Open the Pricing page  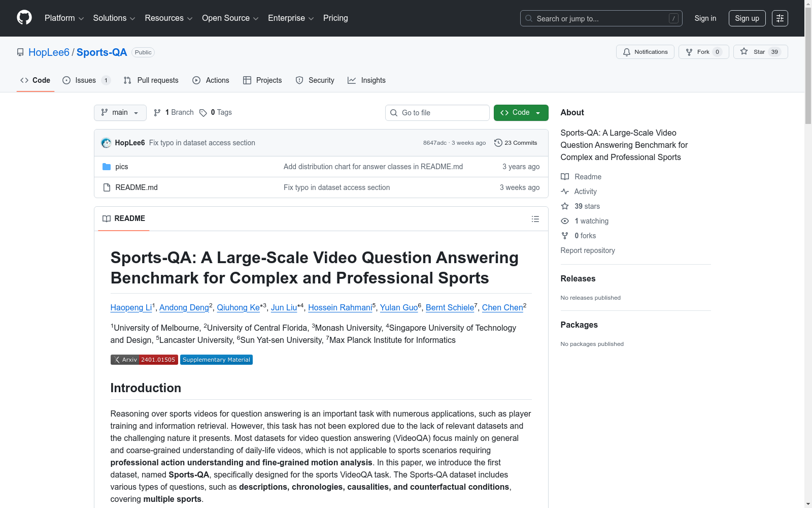click(x=335, y=18)
